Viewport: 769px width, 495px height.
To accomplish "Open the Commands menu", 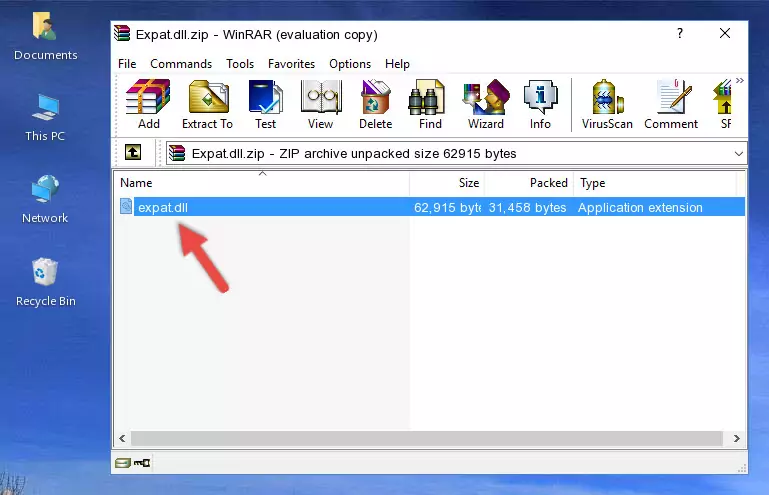I will pyautogui.click(x=181, y=64).
